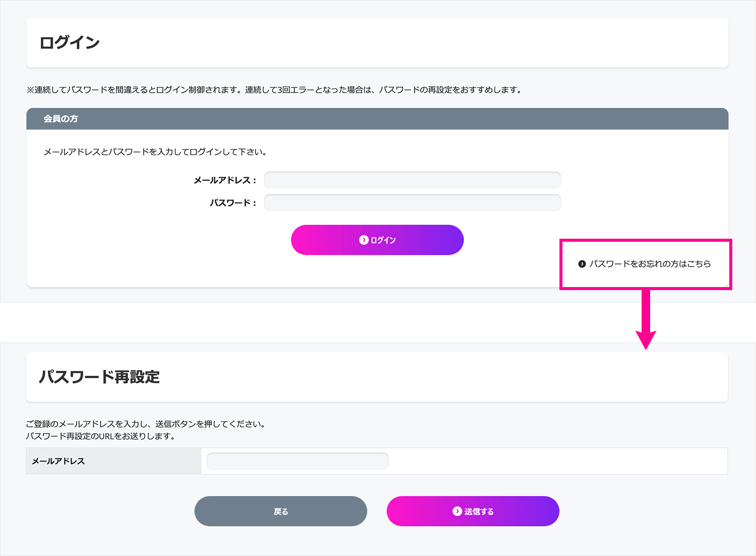Submit the reset form with 送信する

click(473, 511)
